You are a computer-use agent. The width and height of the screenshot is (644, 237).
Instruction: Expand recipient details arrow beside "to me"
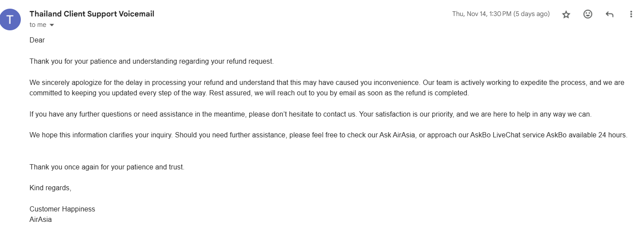click(x=52, y=25)
